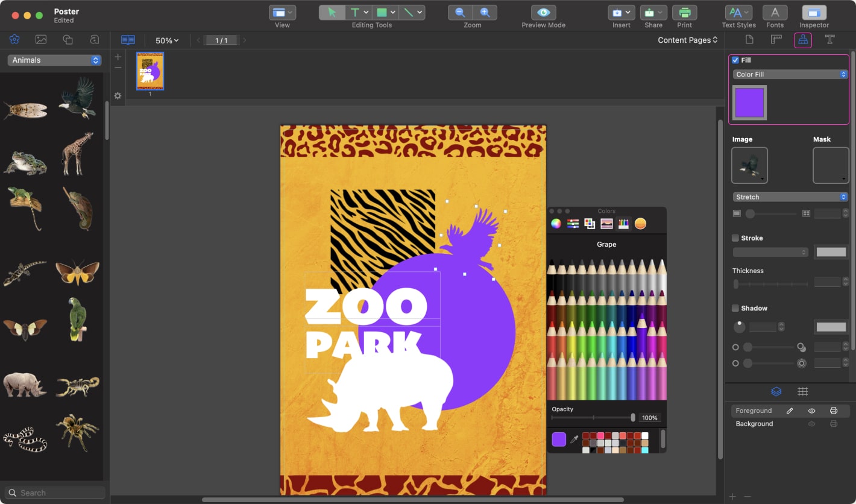Open the Appearance inspector with the brush icon
The width and height of the screenshot is (856, 504).
(x=802, y=40)
